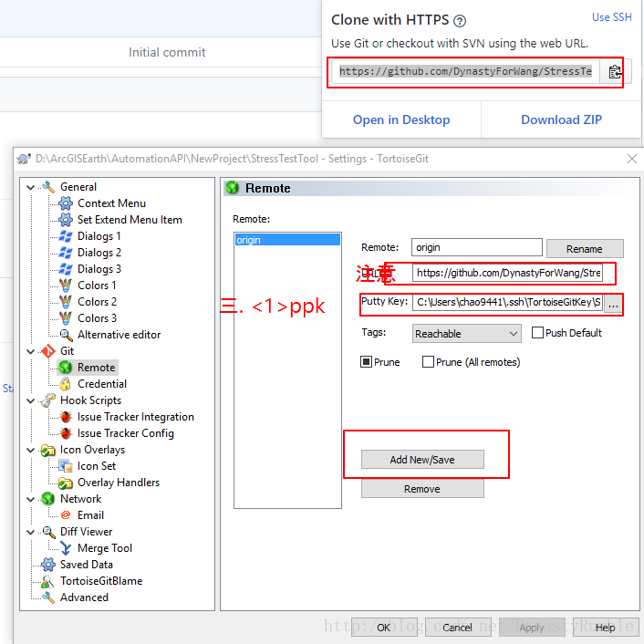Click Use SSH link

tap(611, 17)
